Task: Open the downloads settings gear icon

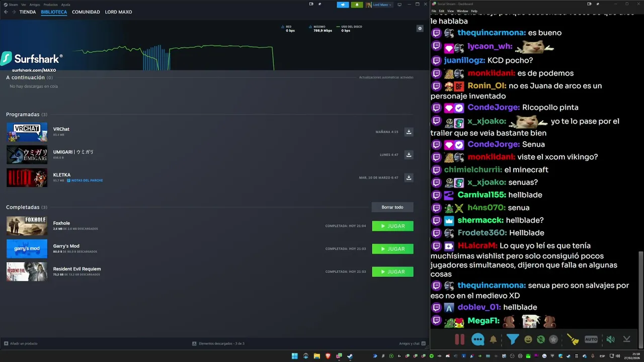Action: pos(420,29)
